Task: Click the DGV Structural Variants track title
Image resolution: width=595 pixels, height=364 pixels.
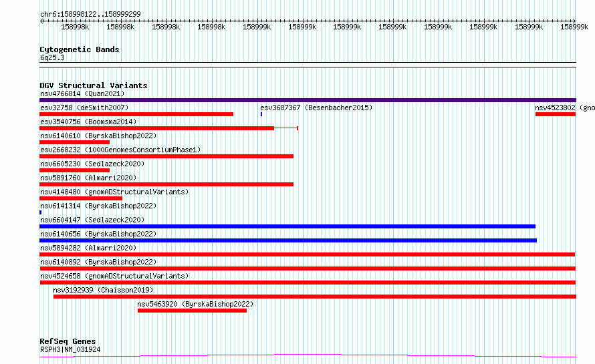Action: pyautogui.click(x=94, y=85)
